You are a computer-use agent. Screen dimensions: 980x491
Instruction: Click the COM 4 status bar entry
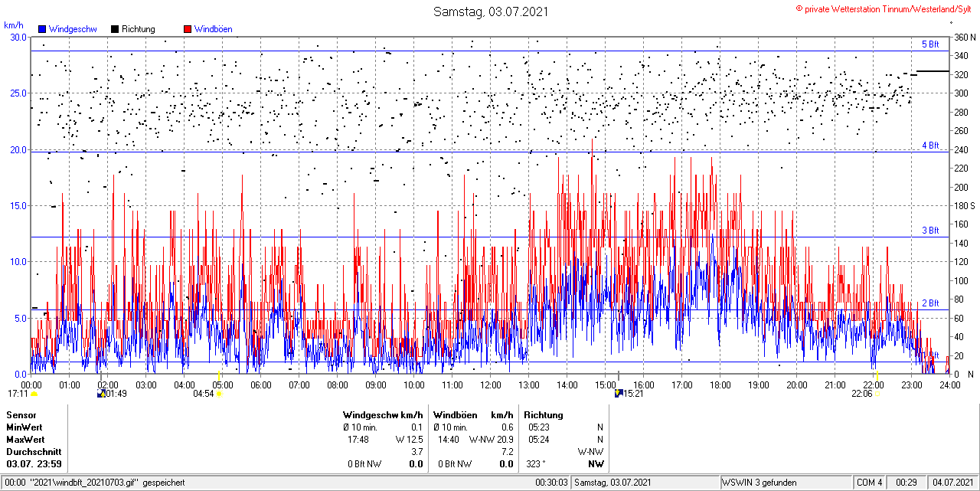coord(870,483)
